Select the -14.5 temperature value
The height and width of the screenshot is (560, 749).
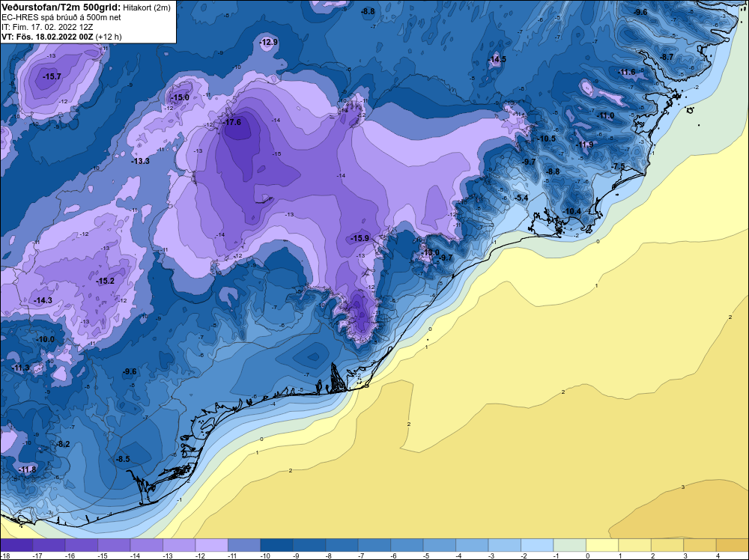click(497, 59)
